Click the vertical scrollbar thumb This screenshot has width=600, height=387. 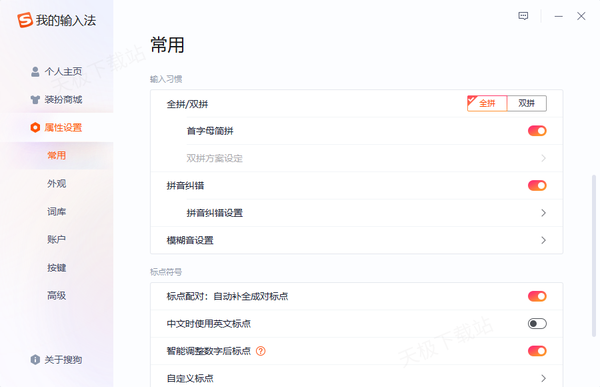594,256
